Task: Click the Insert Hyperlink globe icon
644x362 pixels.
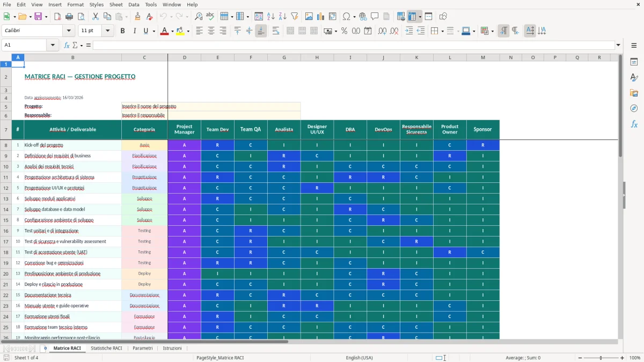Action: click(363, 17)
